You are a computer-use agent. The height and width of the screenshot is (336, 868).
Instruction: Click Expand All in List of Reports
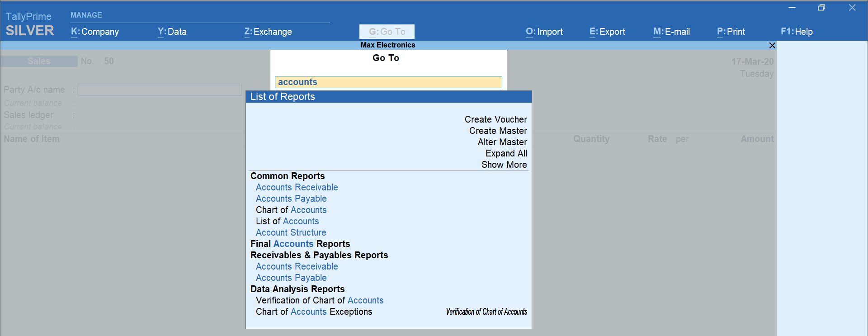[506, 153]
